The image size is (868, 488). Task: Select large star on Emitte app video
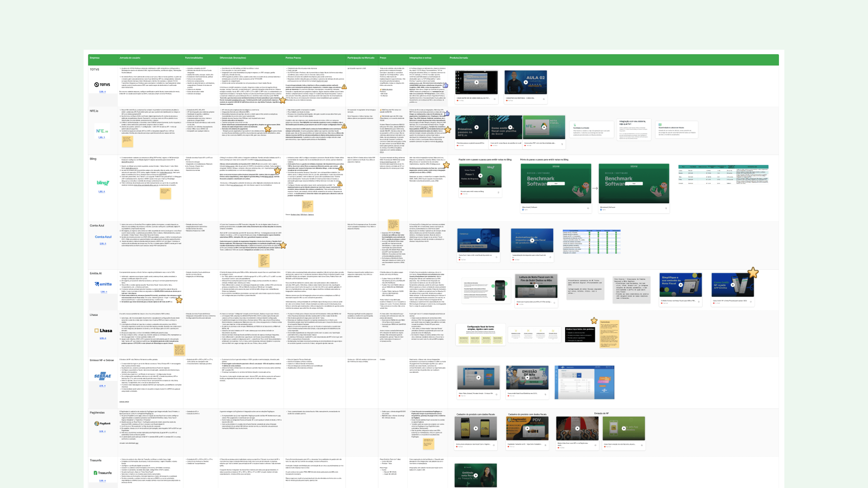[753, 272]
